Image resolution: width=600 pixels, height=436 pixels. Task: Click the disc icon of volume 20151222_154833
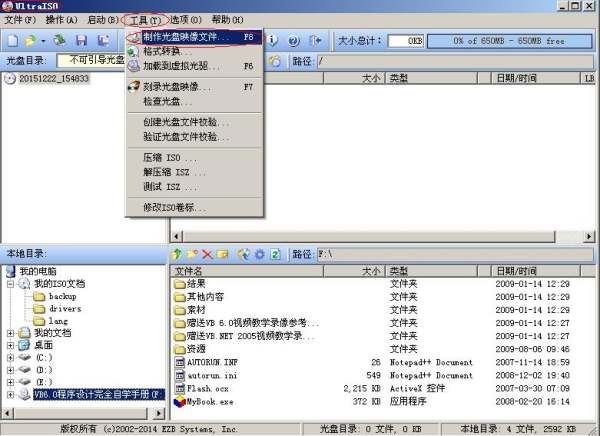(10, 79)
